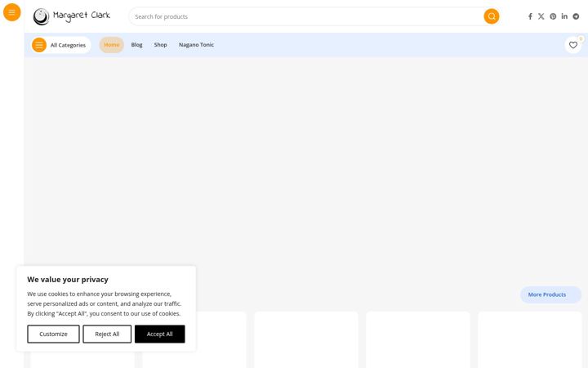Image resolution: width=588 pixels, height=368 pixels.
Task: Open the Pinterest social link
Action: (553, 16)
